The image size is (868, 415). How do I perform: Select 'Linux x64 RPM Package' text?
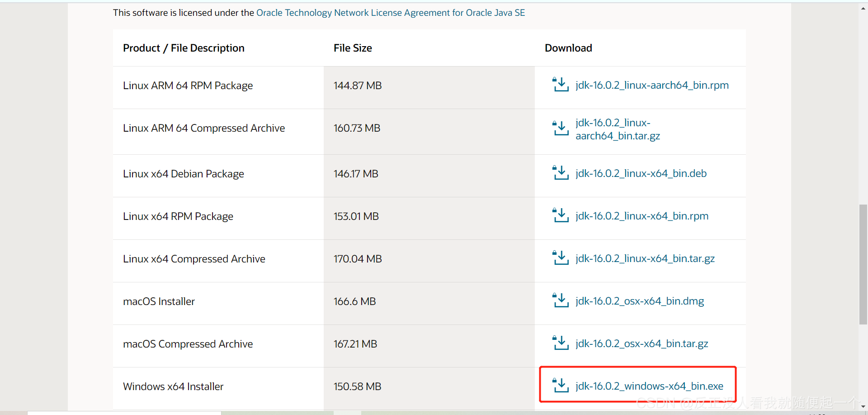tap(178, 216)
